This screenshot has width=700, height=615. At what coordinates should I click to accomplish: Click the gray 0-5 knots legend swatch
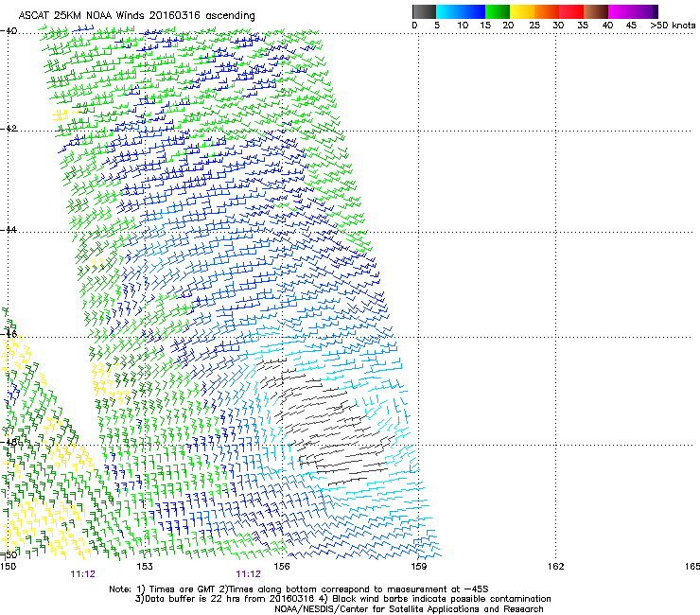[424, 11]
